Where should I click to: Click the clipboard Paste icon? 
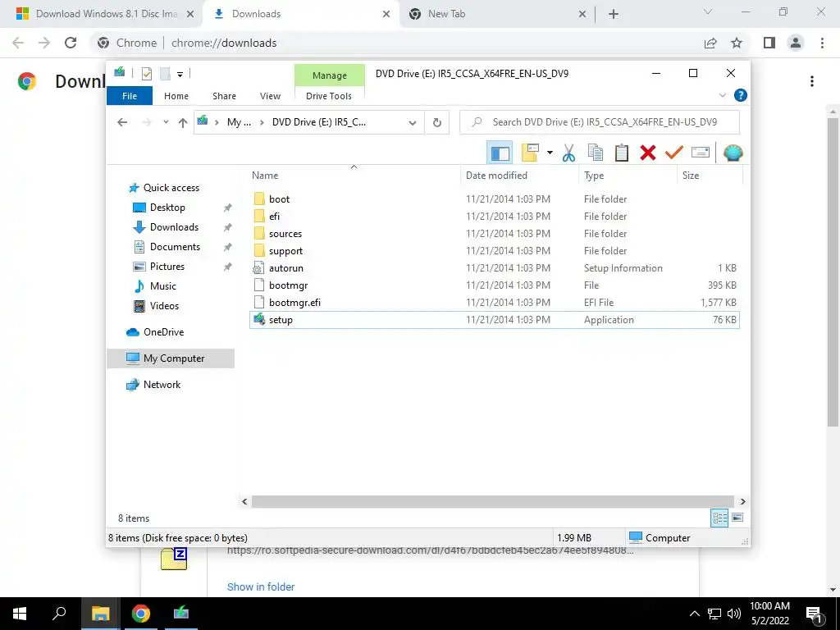pyautogui.click(x=622, y=153)
